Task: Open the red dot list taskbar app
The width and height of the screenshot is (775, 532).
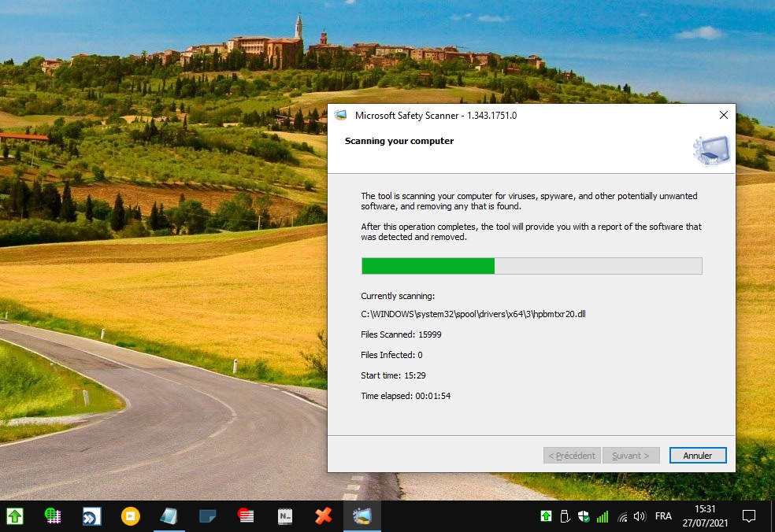Action: [x=246, y=516]
